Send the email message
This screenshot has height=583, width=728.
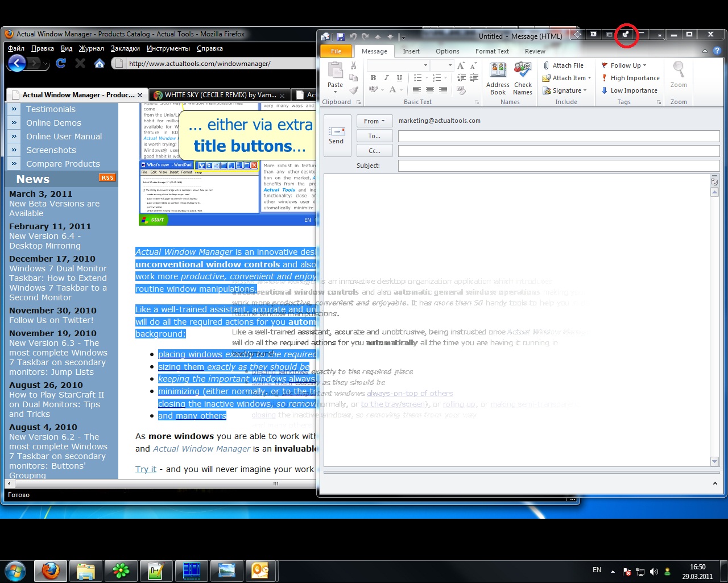pyautogui.click(x=336, y=135)
